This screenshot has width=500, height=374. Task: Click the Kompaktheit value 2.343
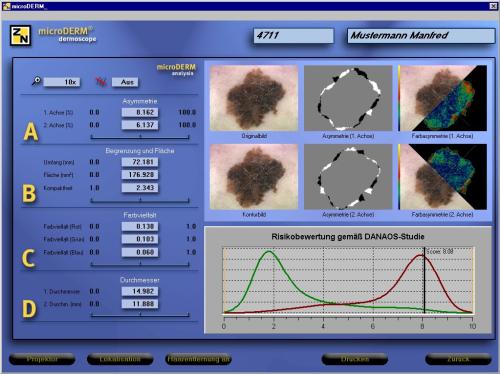click(x=140, y=188)
